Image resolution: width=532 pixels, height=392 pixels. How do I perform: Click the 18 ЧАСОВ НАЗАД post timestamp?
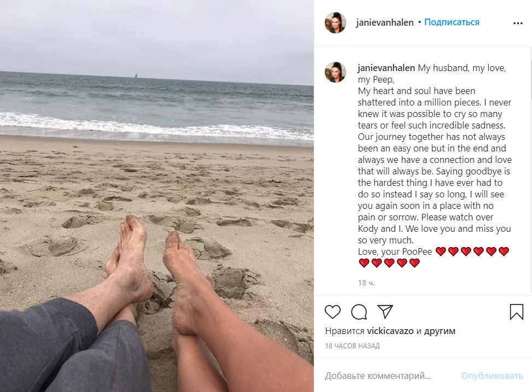point(352,346)
